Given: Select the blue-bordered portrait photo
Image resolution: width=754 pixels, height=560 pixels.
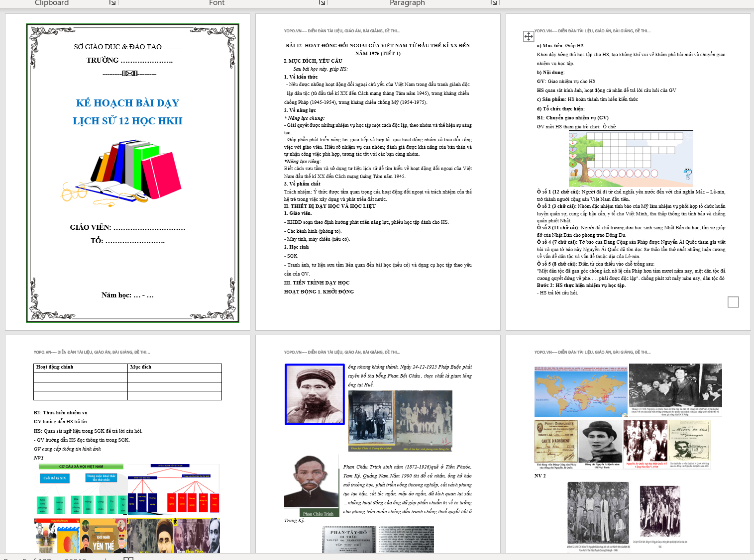Looking at the screenshot, I should (x=315, y=394).
